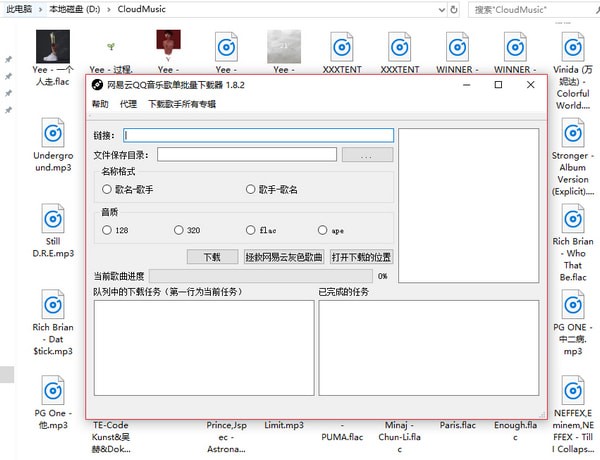Click the browse "..." button for save directory
This screenshot has height=460, width=600.
coord(367,155)
